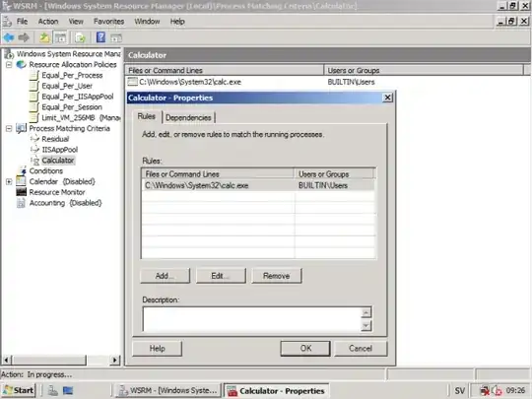The height and width of the screenshot is (399, 532).
Task: Select the calc.exe rule row in Rules list
Action: click(258, 185)
